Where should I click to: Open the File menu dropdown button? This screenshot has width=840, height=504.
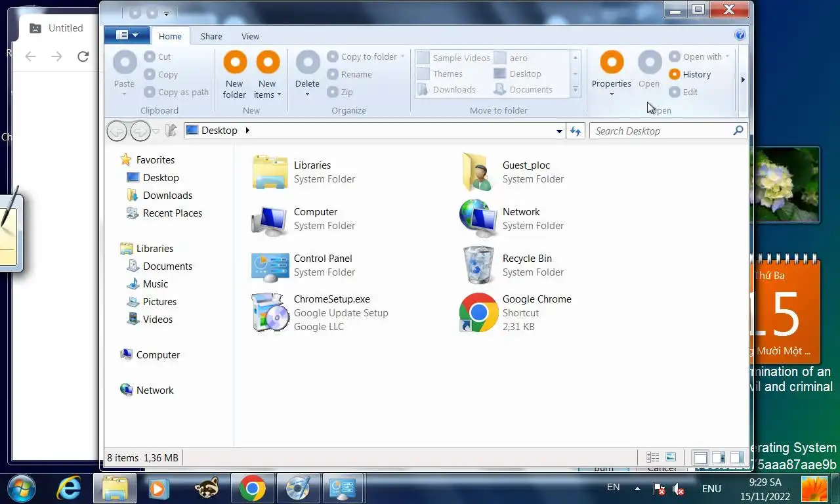click(x=127, y=35)
